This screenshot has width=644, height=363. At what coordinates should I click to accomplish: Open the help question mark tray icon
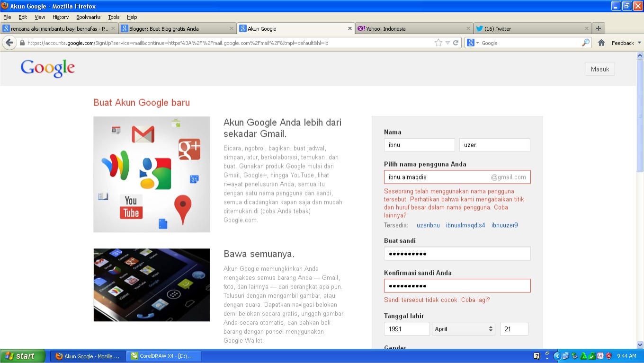click(x=537, y=356)
